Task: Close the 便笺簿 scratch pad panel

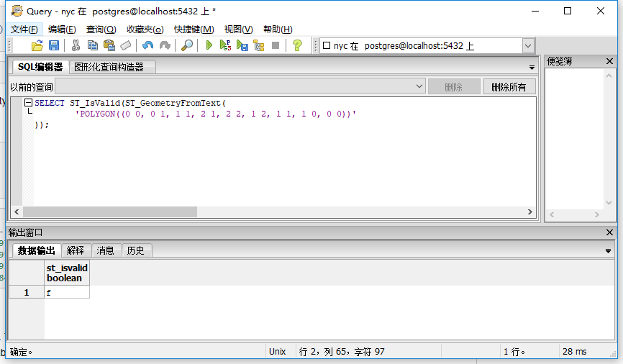Action: 609,61
